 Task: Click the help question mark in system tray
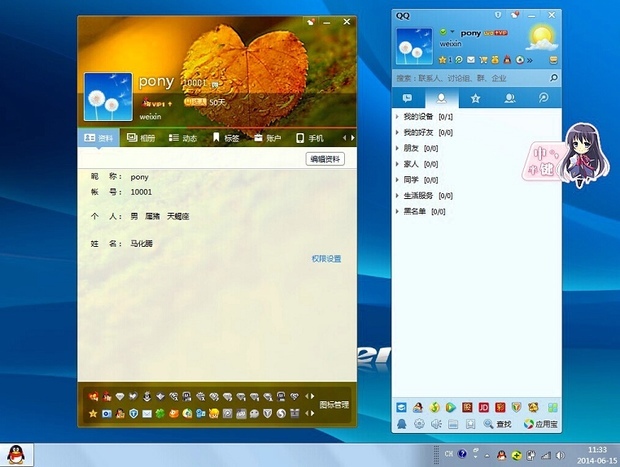pos(462,454)
